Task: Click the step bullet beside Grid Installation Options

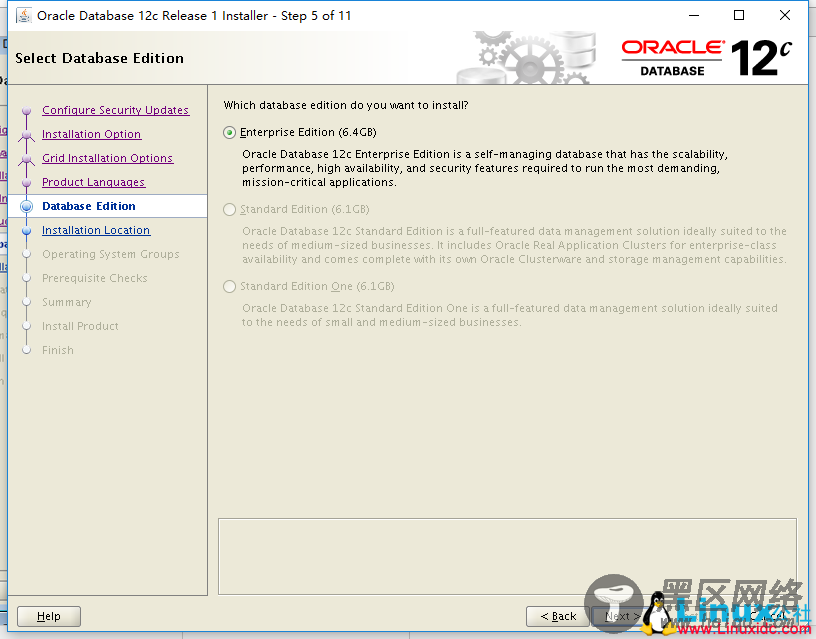Action: [x=27, y=159]
